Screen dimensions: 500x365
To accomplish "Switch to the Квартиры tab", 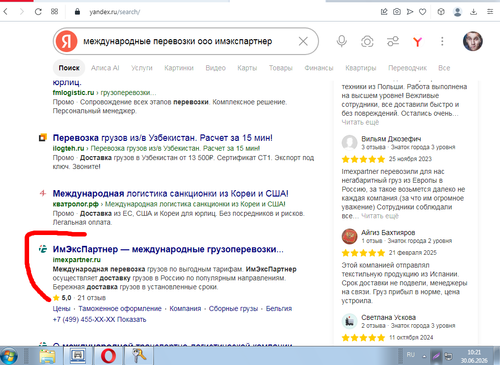I will [x=361, y=68].
